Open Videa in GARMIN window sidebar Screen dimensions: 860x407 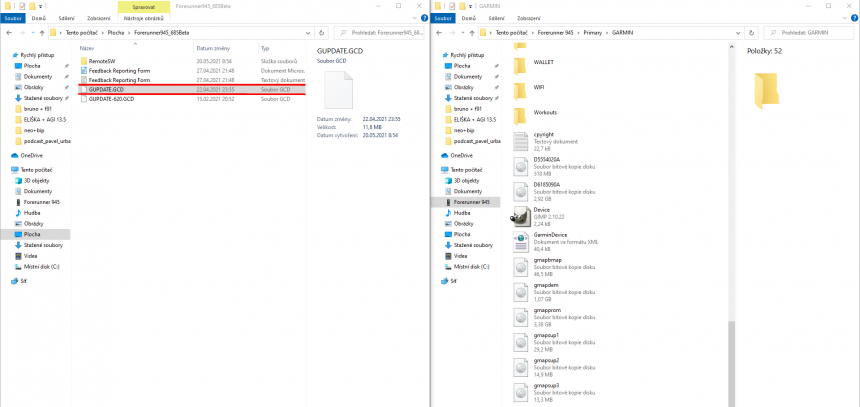coord(455,256)
